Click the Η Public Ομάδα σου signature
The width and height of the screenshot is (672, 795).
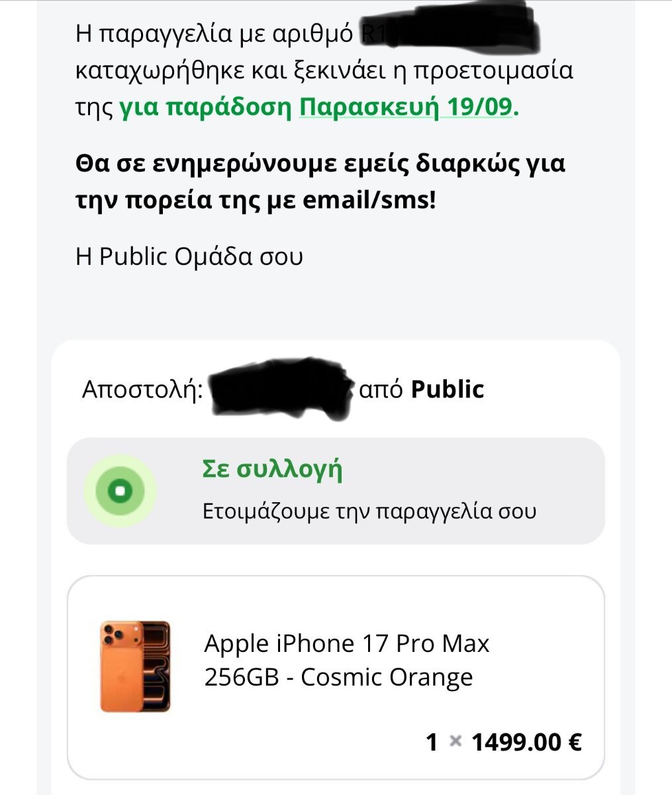coord(189,256)
